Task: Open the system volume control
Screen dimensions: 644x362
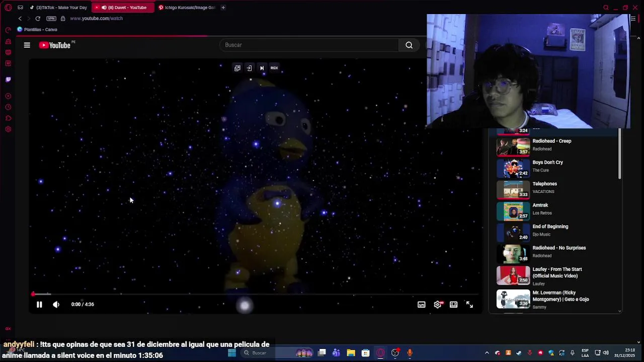Action: pos(606,353)
